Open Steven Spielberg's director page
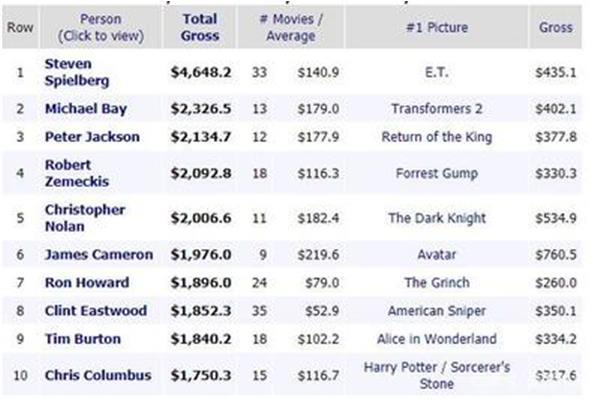Image resolution: width=600 pixels, height=400 pixels. point(77,72)
